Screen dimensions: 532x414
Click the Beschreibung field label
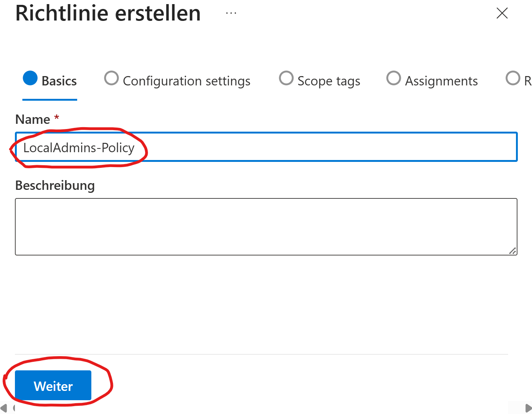click(55, 185)
